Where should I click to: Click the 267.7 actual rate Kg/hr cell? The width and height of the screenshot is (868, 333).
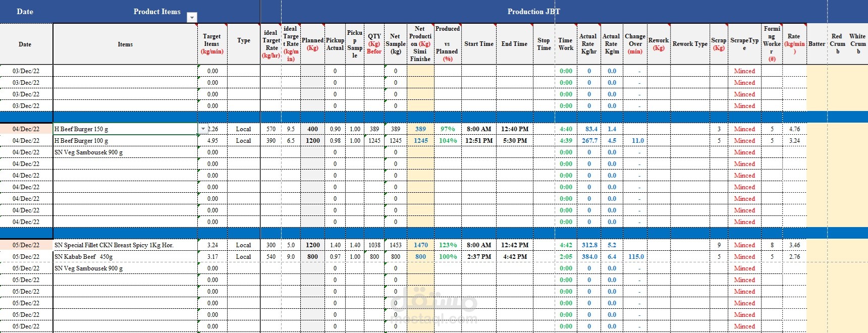[589, 141]
